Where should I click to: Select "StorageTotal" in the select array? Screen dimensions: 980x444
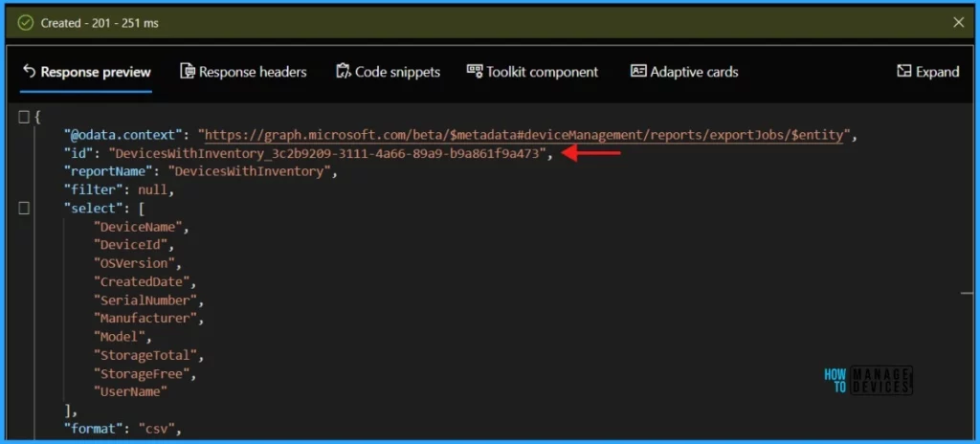click(x=145, y=355)
